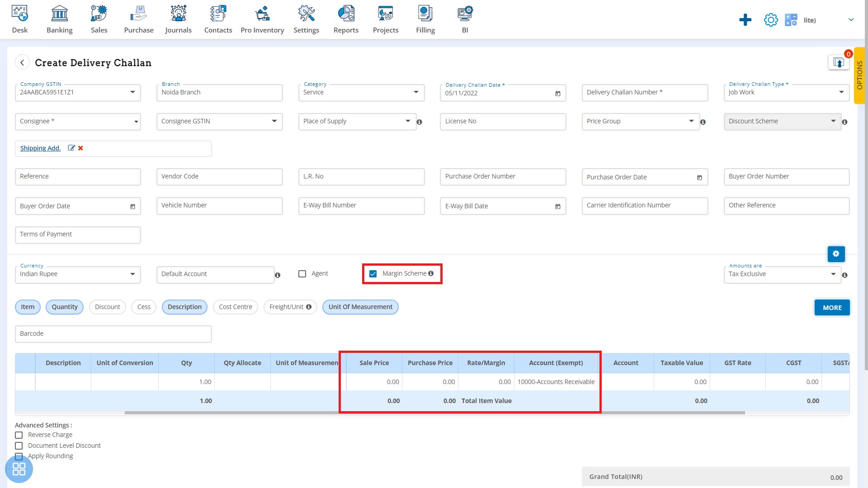This screenshot has height=488, width=868.
Task: Enable the Margin Scheme checkbox
Action: 373,273
